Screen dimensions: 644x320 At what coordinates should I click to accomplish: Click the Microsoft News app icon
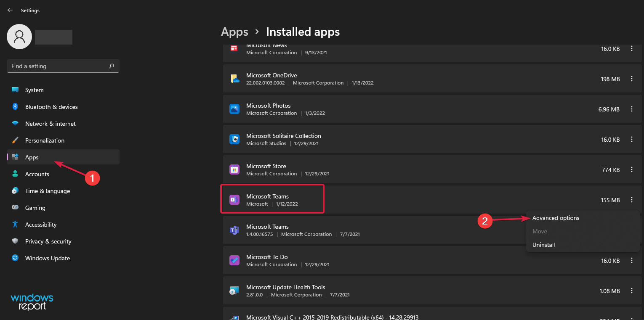234,49
